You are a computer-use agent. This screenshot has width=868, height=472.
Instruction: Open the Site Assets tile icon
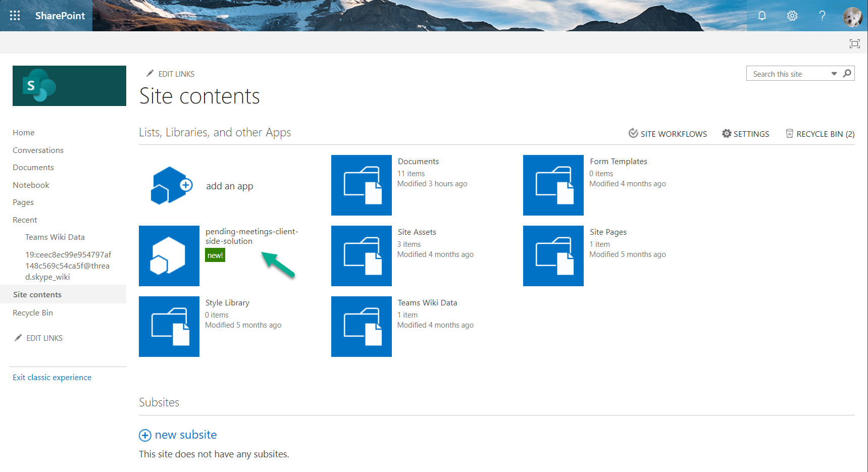362,256
